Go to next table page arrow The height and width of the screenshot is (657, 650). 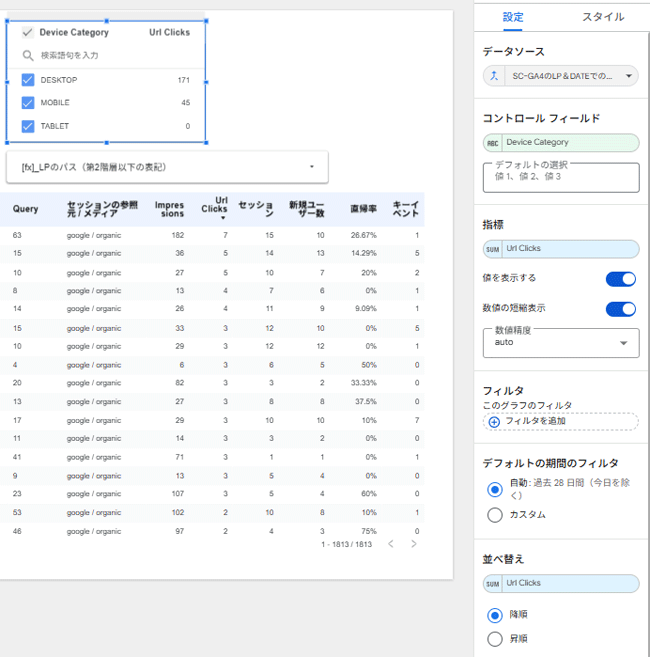[414, 544]
